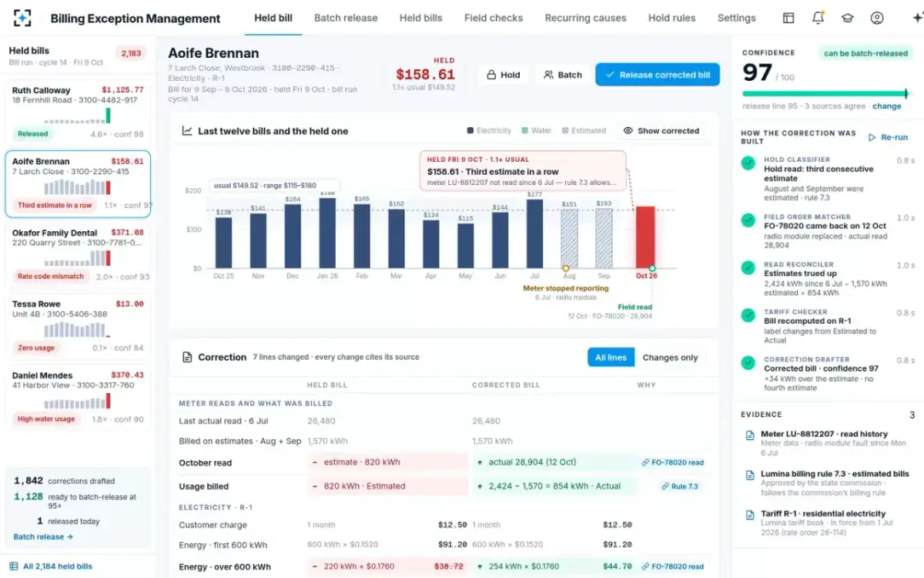This screenshot has height=578, width=924.
Task: Click the Re-run link
Action: (889, 137)
